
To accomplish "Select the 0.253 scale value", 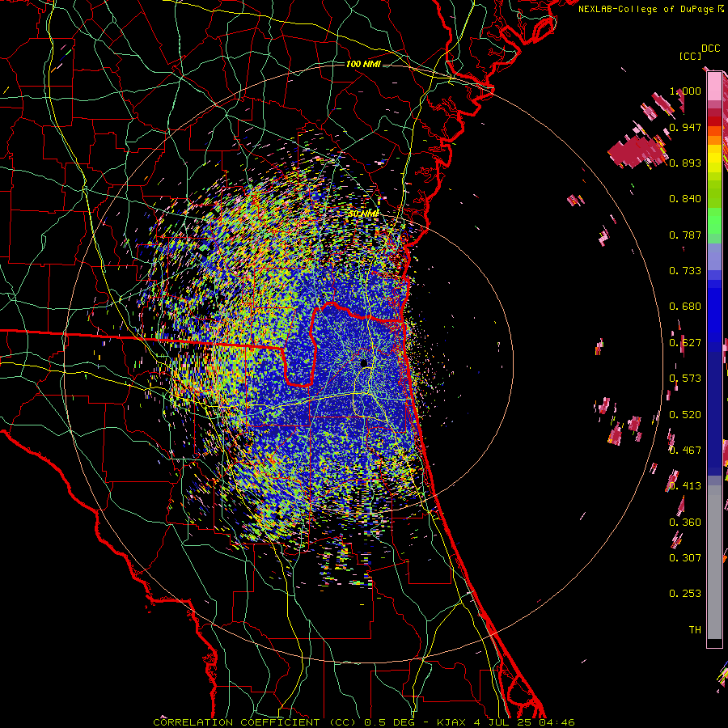I will coord(685,594).
